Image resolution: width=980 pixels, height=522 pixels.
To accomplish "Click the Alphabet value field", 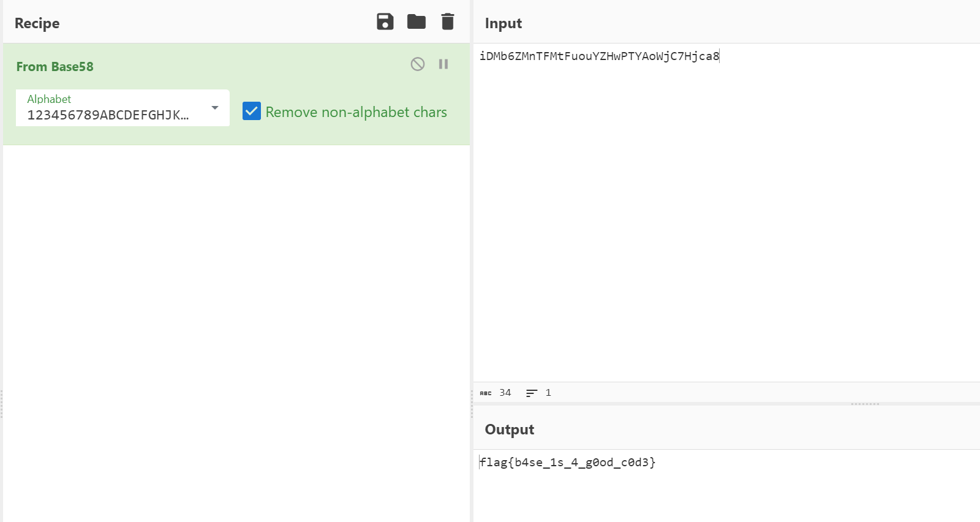I will pos(108,115).
